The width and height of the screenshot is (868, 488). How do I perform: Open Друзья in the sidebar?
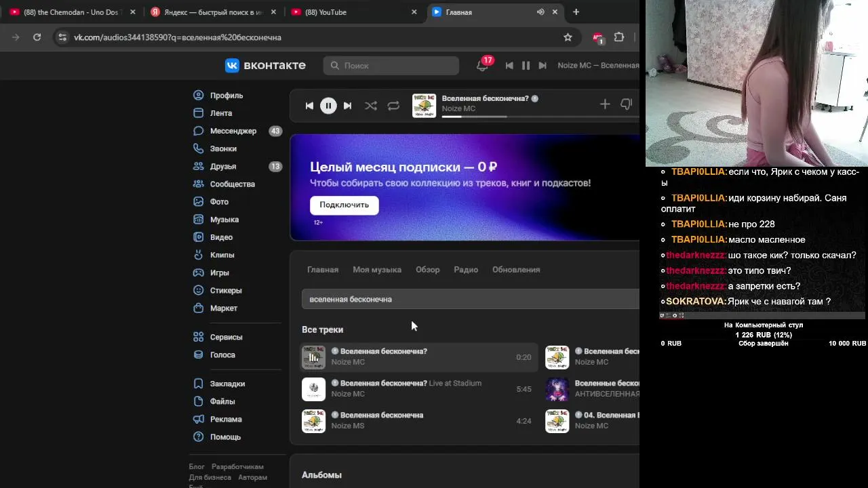[x=237, y=166]
